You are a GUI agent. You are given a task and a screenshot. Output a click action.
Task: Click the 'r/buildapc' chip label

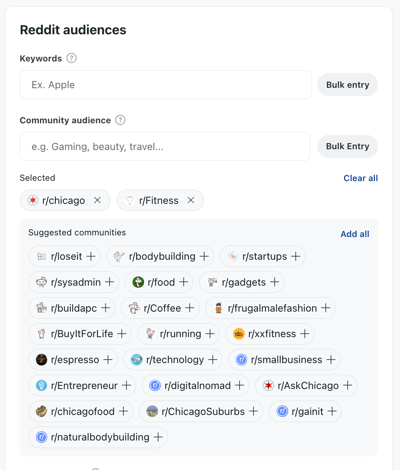74,308
